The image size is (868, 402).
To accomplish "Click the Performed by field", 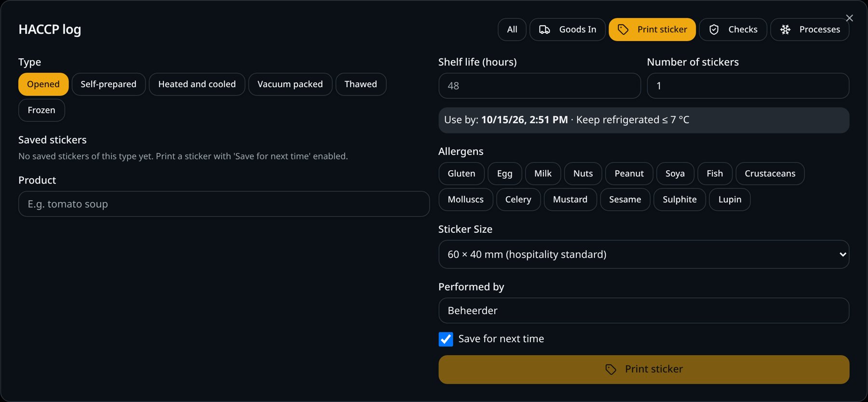I will coord(644,310).
